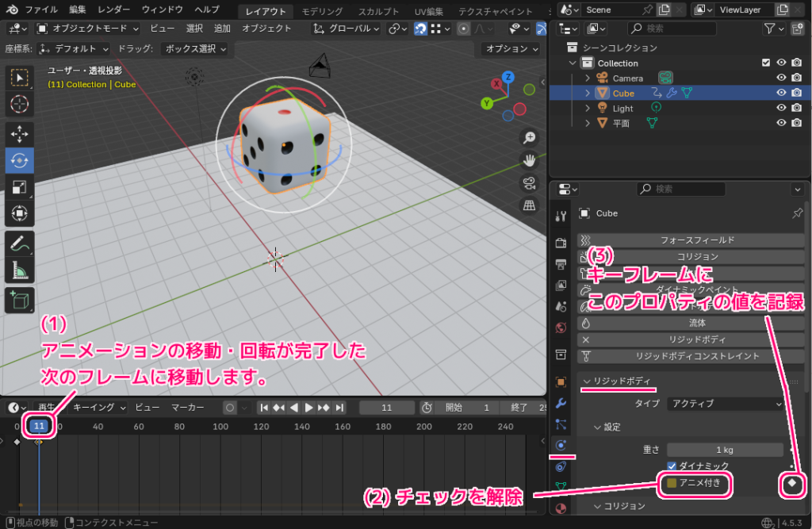This screenshot has height=529, width=812.
Task: Select the Move tool in the toolbar
Action: [x=18, y=132]
